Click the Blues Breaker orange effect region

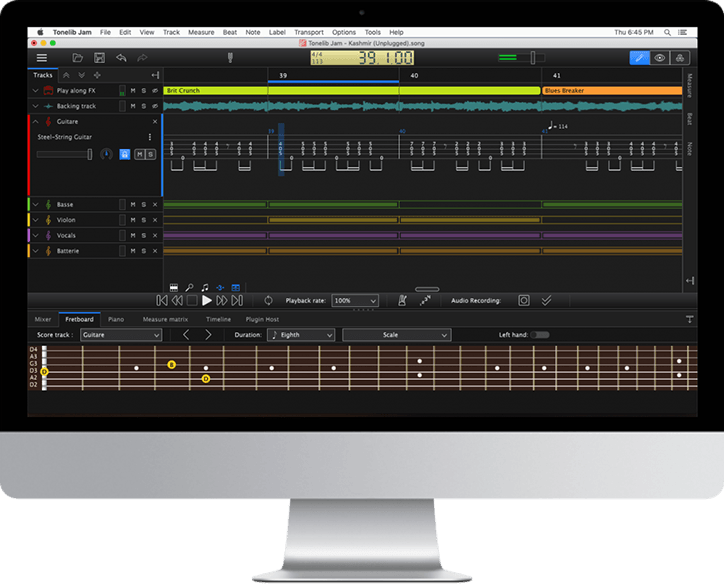tap(612, 90)
